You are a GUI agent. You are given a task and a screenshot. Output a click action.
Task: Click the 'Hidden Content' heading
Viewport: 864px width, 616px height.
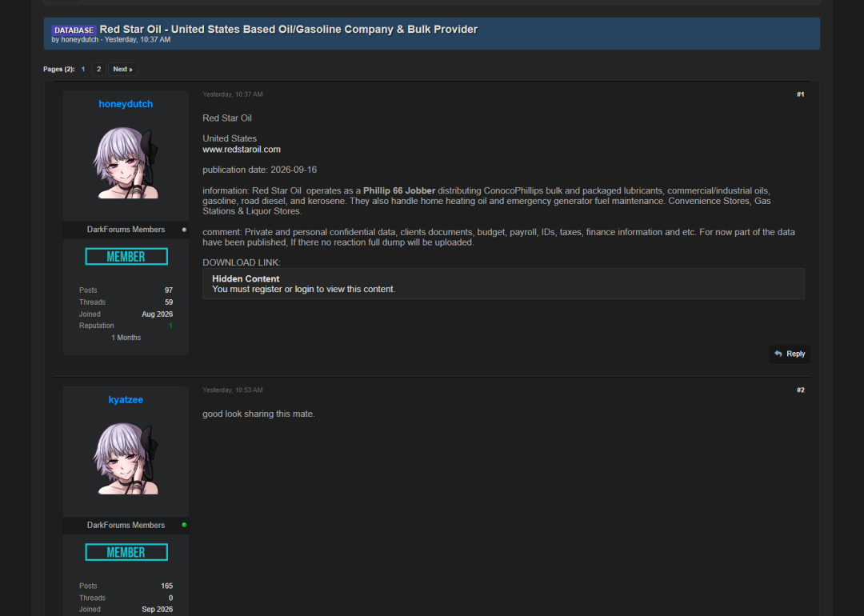click(x=246, y=278)
